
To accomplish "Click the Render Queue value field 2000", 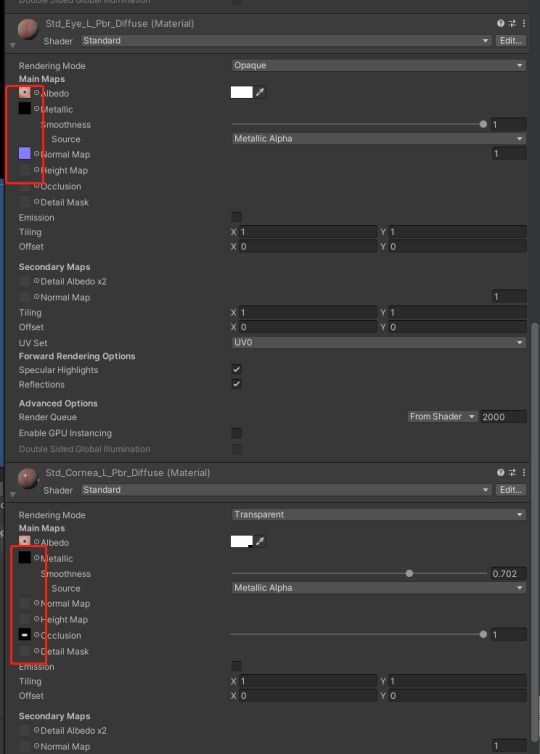I will click(x=503, y=416).
